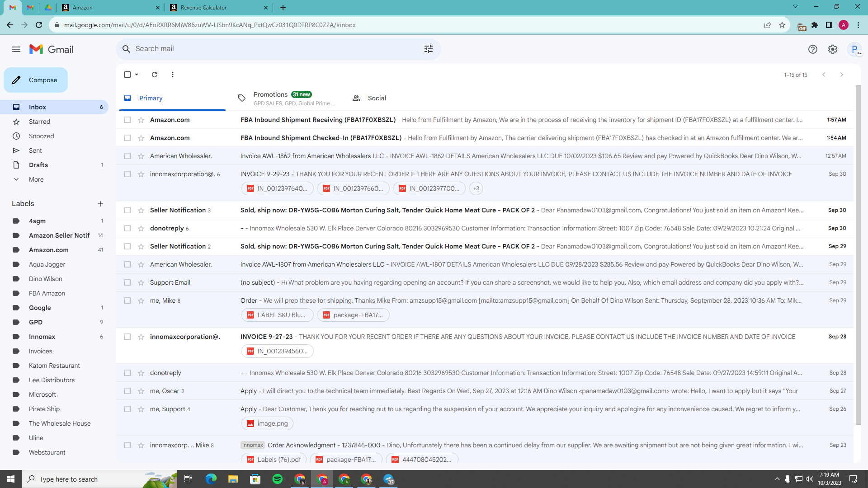Switch to the Promotions tab
This screenshot has width=868, height=488.
click(x=287, y=98)
